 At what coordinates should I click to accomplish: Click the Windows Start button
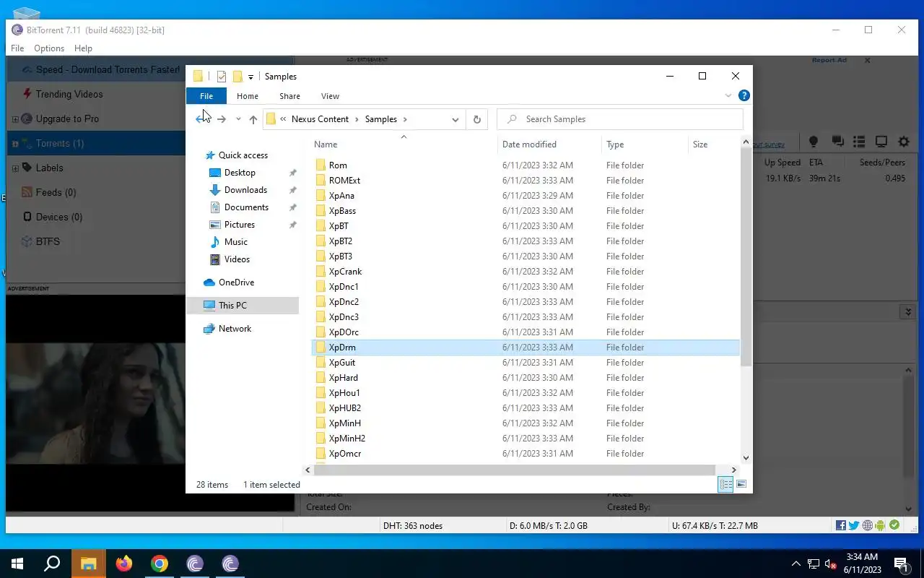[17, 564]
